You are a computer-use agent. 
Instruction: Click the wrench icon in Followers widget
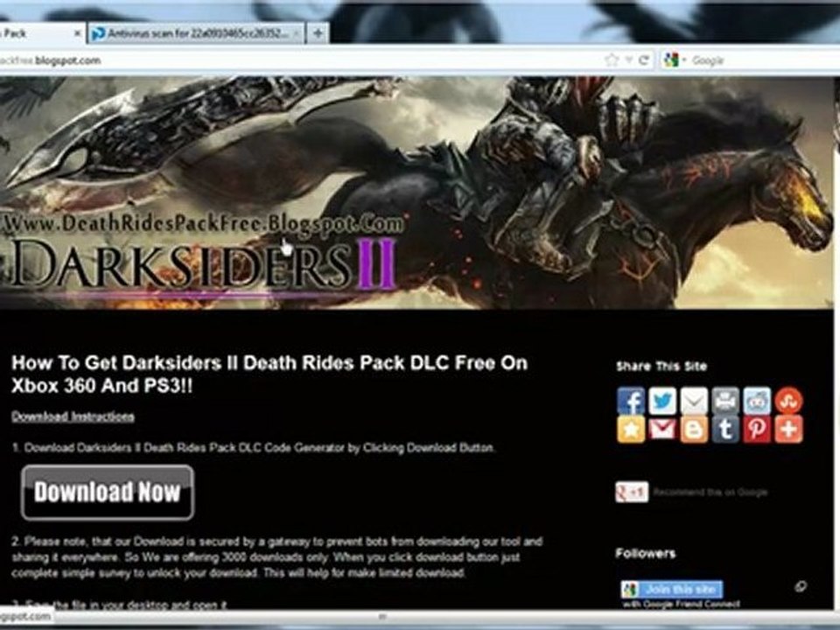(801, 586)
